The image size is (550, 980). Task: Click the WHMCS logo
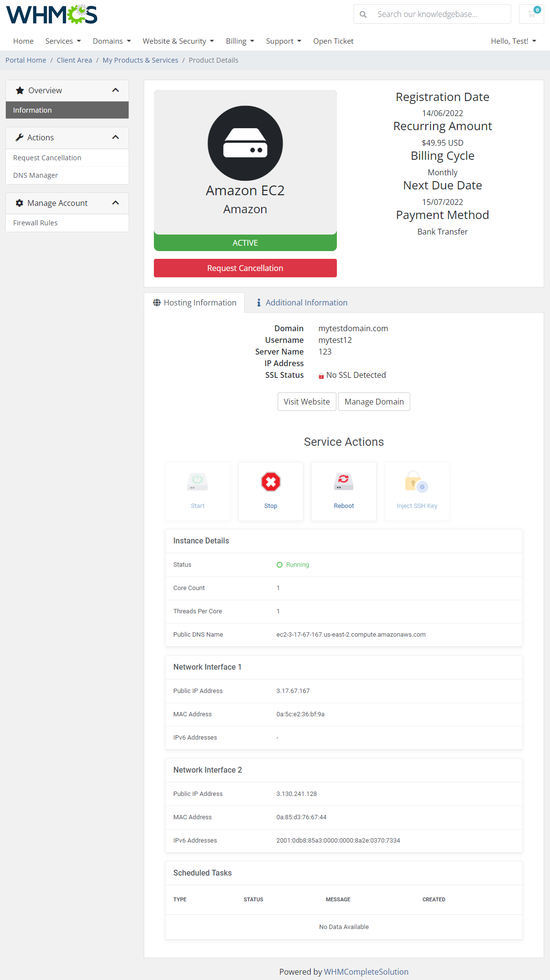tap(51, 14)
